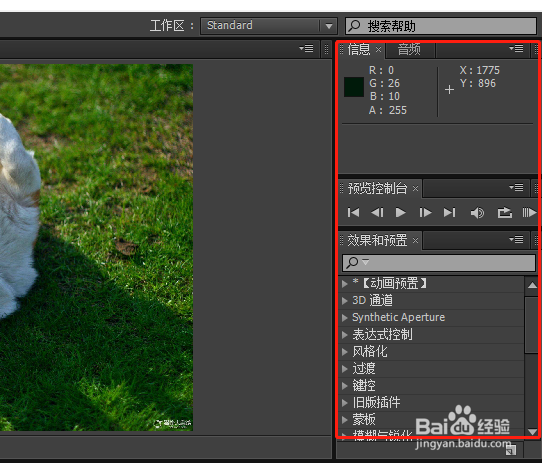The width and height of the screenshot is (542, 463).
Task: Click the new animation preset icon
Action: 511,450
